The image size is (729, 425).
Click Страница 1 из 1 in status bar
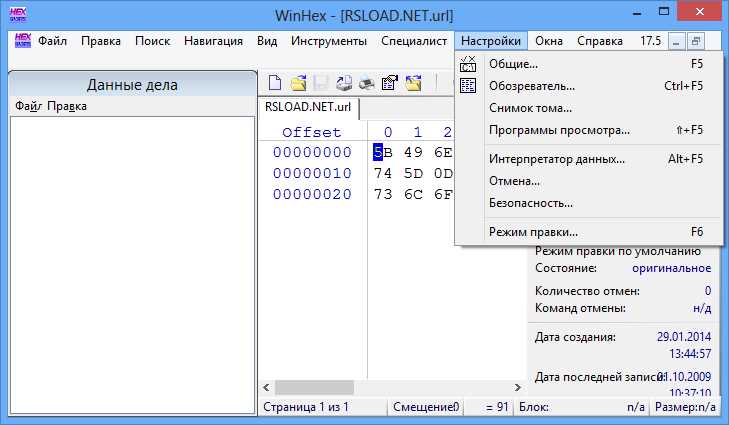pyautogui.click(x=306, y=407)
